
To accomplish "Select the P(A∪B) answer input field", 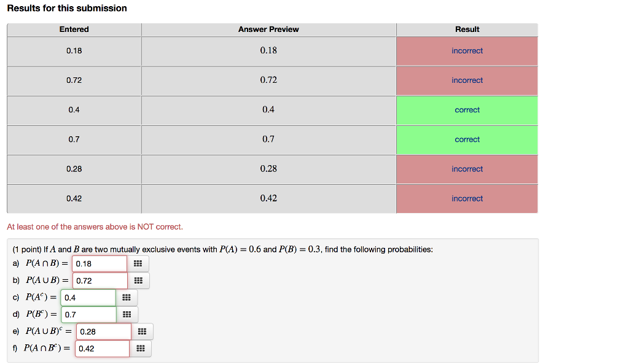I will pos(100,281).
